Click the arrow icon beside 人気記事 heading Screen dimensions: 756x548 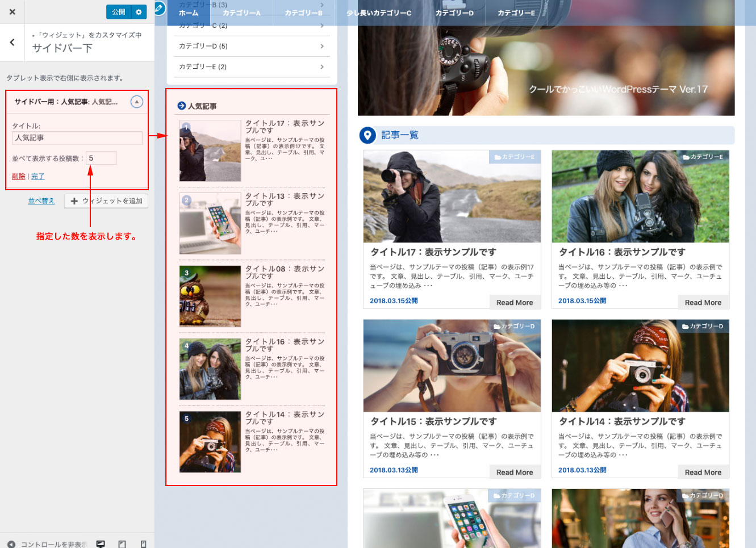pyautogui.click(x=182, y=106)
